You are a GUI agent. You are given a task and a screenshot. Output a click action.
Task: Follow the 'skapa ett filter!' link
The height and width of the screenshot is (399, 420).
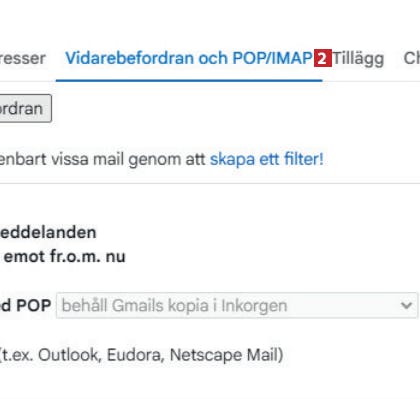[x=267, y=159]
